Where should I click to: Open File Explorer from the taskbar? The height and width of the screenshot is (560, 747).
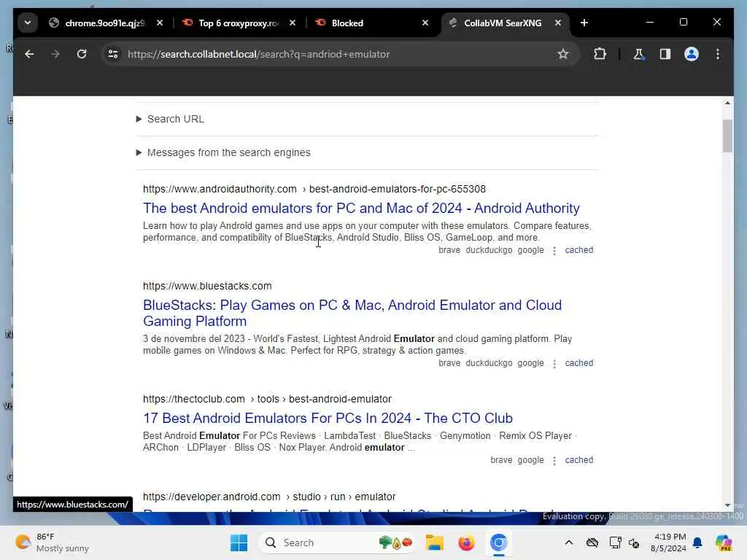435,542
